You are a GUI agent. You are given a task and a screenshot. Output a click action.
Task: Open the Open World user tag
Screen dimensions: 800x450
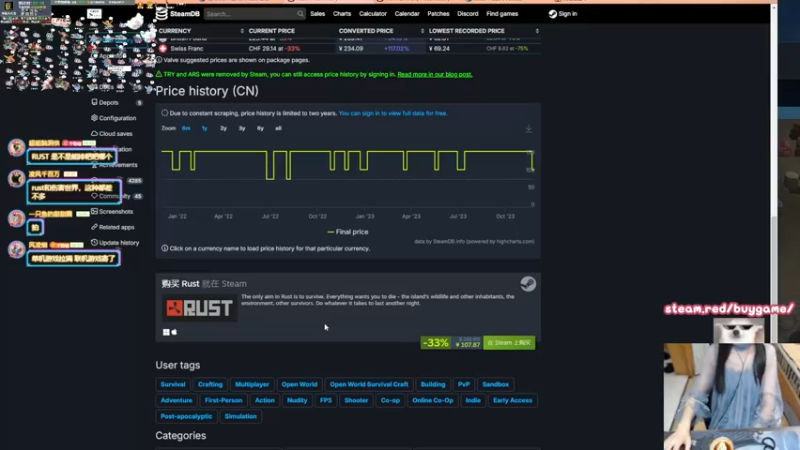point(299,384)
